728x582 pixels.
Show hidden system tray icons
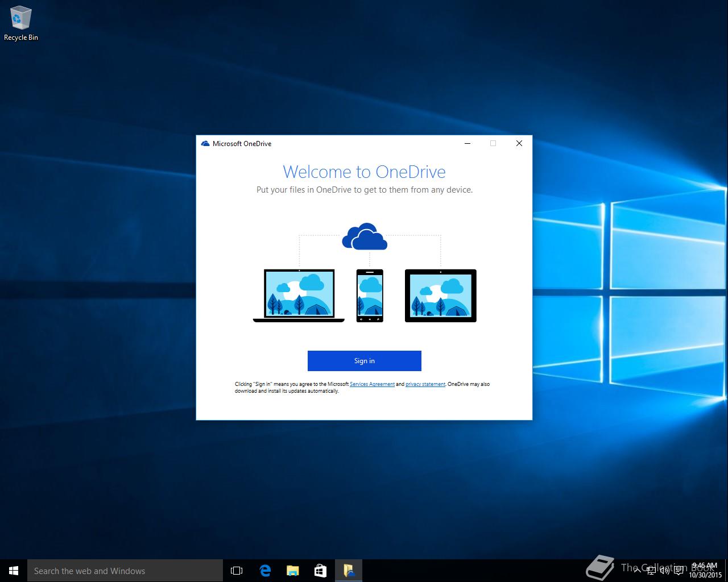pyautogui.click(x=638, y=571)
